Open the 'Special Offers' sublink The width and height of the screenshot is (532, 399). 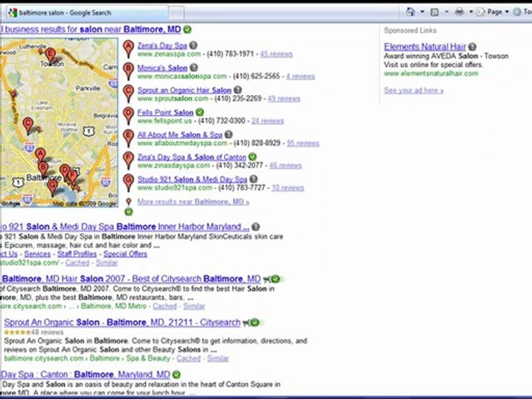point(125,254)
